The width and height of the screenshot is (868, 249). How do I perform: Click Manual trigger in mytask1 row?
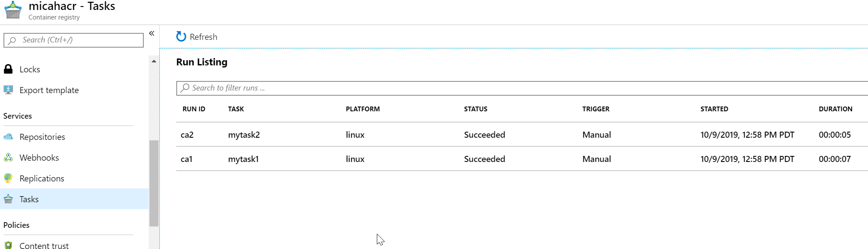[596, 159]
